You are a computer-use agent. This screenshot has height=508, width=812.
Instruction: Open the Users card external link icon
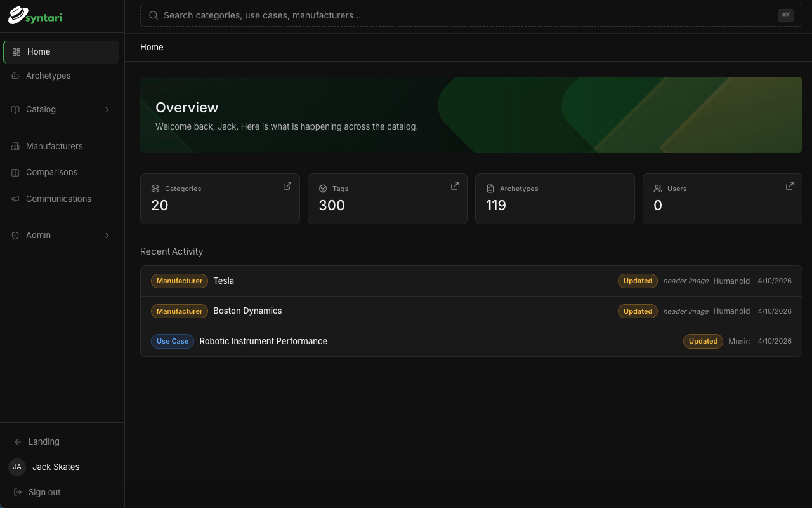pos(790,186)
